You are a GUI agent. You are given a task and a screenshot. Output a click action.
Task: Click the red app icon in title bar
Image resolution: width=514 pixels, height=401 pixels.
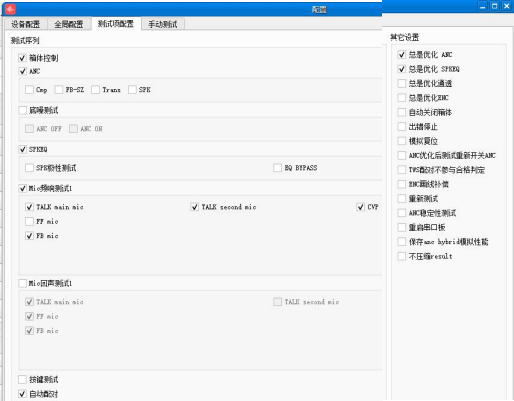tap(10, 9)
